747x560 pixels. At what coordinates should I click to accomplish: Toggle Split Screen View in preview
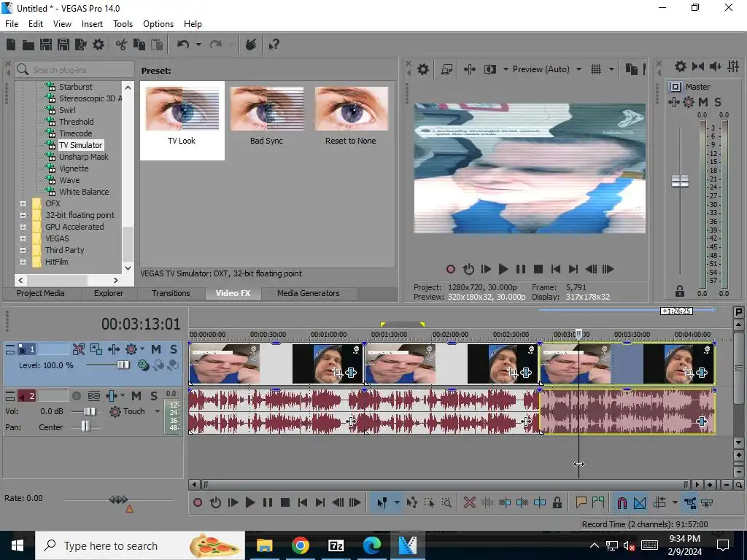point(489,69)
